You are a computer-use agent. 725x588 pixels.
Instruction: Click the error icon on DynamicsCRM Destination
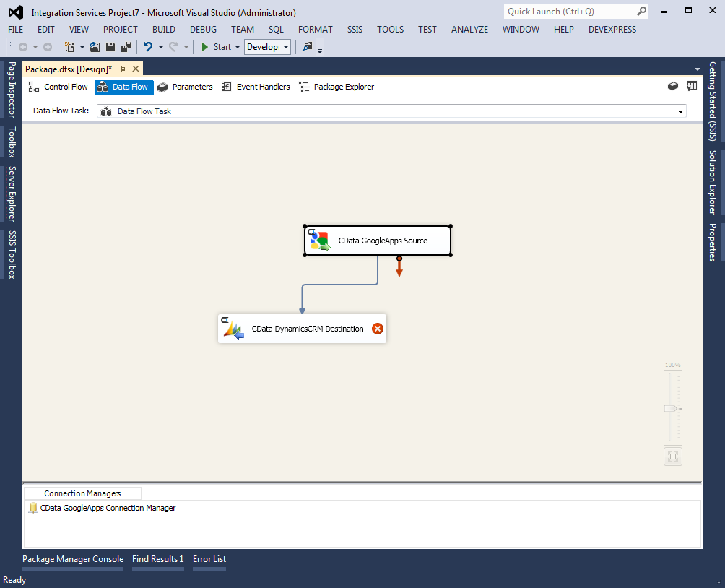[x=377, y=329]
